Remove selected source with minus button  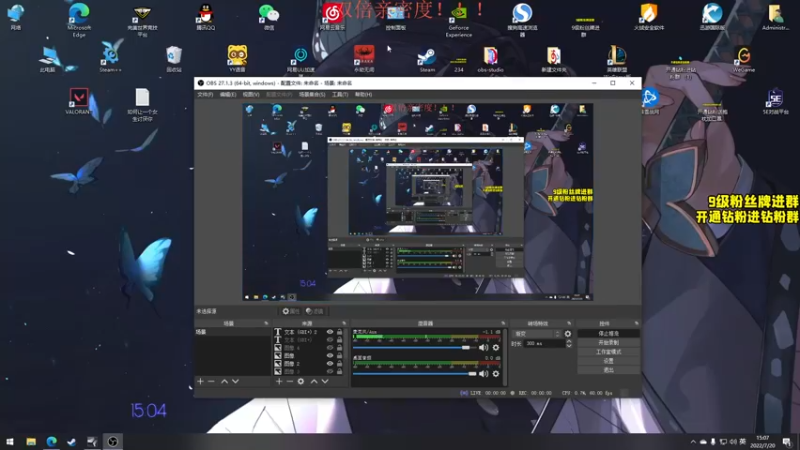tap(290, 381)
